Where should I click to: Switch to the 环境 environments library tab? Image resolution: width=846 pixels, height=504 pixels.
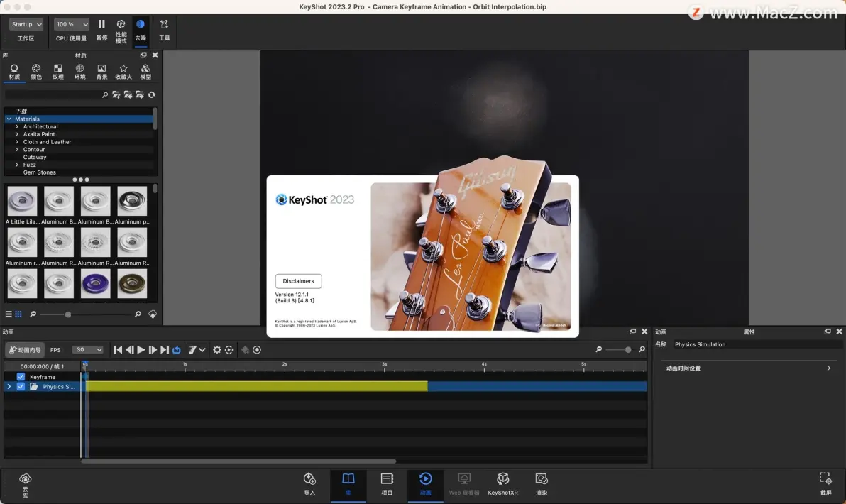coord(80,72)
